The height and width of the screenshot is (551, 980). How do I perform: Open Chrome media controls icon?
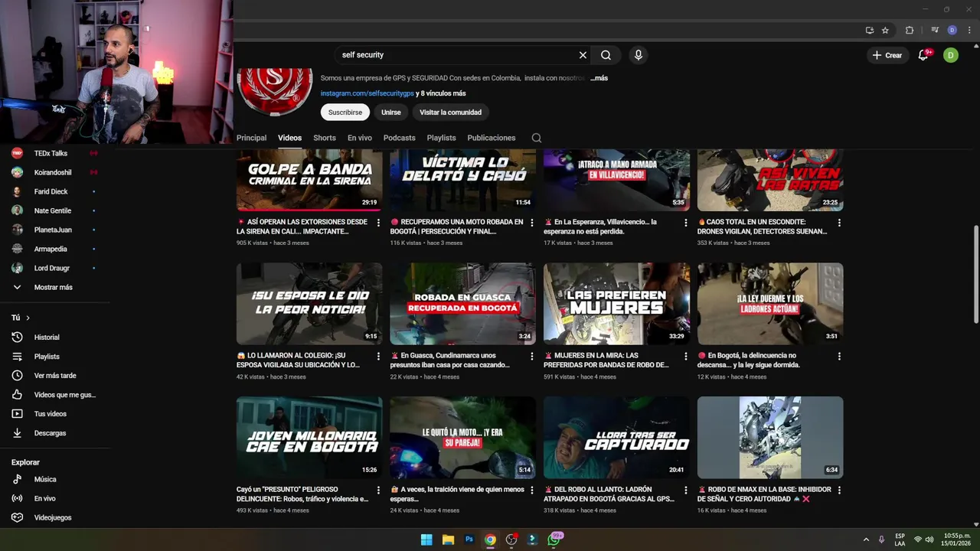[935, 31]
